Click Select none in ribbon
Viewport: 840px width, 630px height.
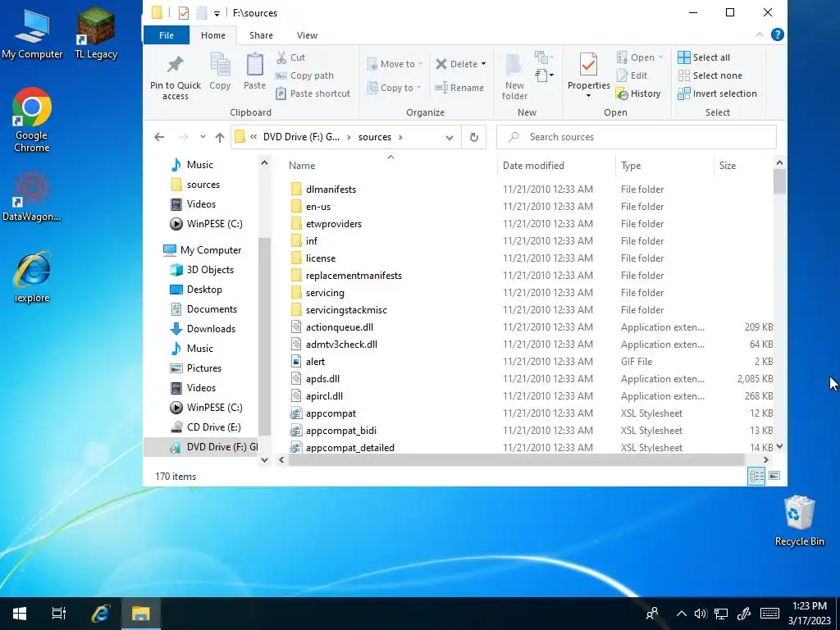point(710,75)
